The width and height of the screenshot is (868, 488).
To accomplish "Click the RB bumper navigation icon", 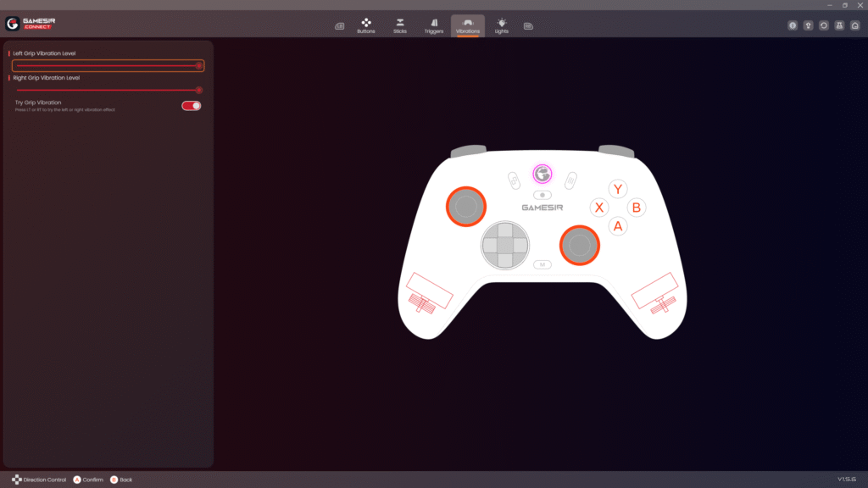I will 528,26.
